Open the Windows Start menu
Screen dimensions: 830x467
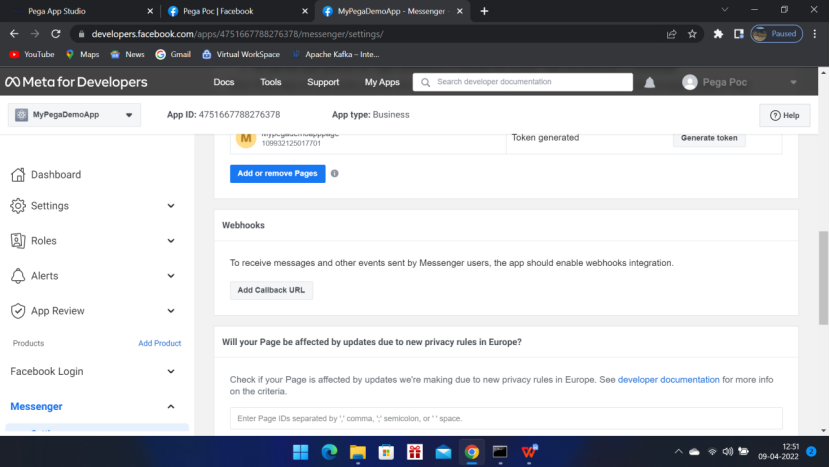click(301, 452)
